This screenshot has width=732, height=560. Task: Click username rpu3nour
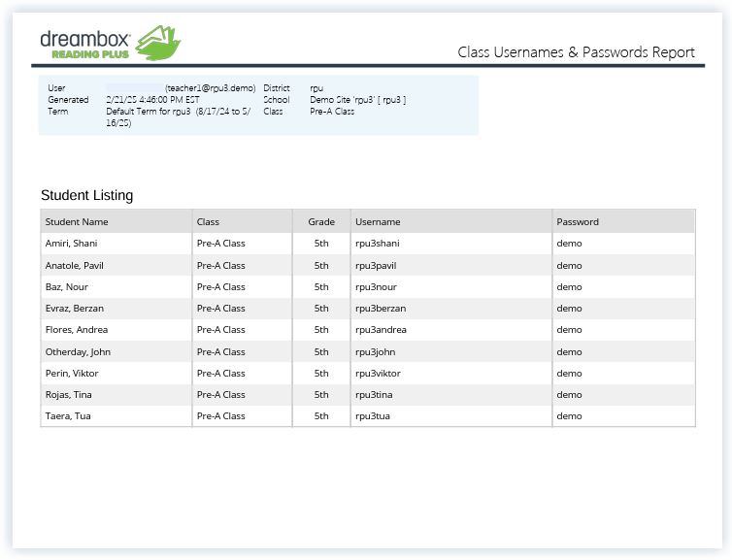pyautogui.click(x=376, y=287)
